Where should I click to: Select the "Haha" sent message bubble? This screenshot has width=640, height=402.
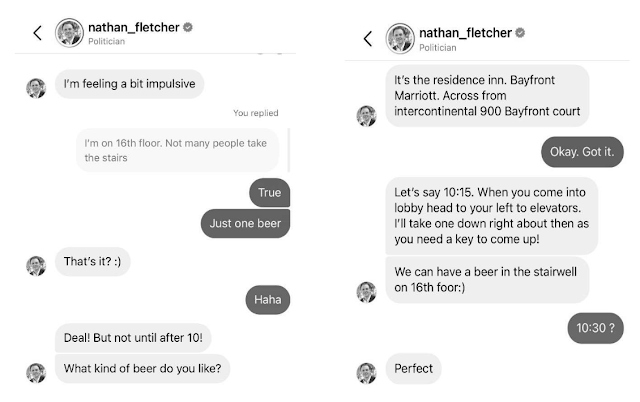coord(267,298)
